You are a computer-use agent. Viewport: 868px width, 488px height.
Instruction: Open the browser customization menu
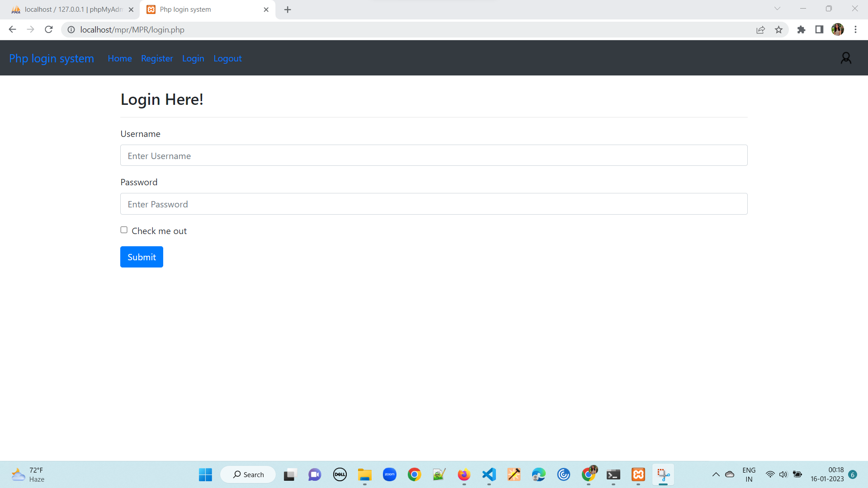click(x=855, y=29)
